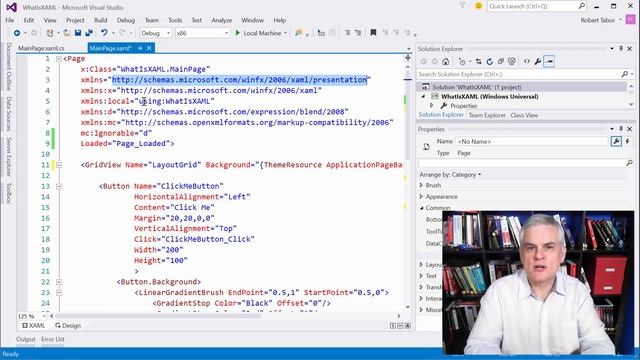
Task: Pin the MainPage.xaml tab
Action: pos(140,48)
